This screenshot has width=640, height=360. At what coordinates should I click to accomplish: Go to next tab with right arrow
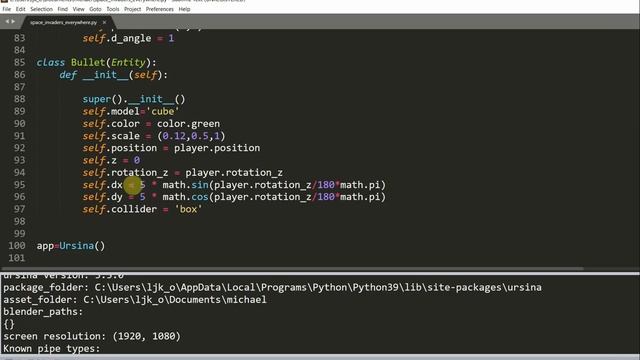[x=13, y=22]
